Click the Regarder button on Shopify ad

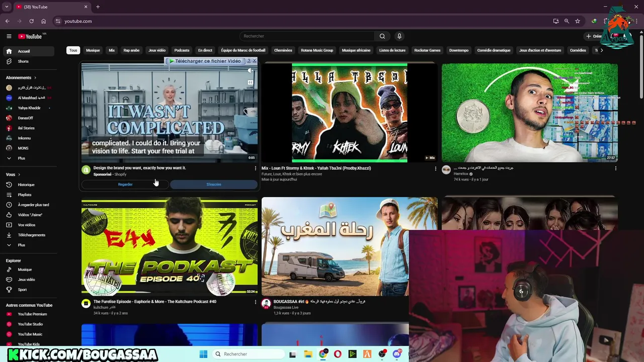tap(125, 185)
